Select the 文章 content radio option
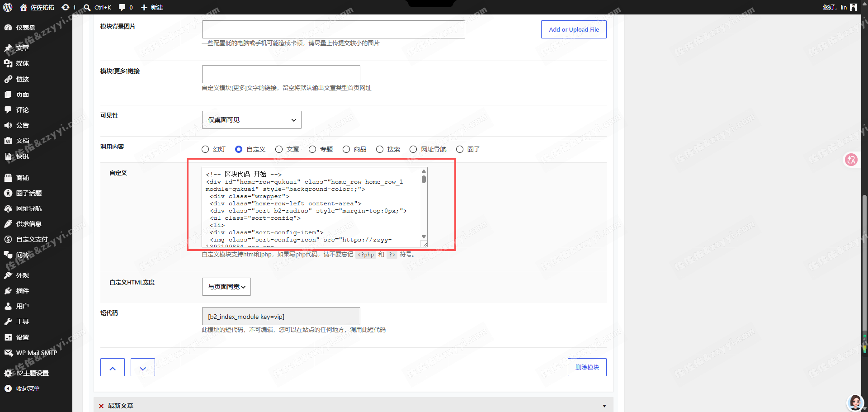This screenshot has width=868, height=412. pos(279,149)
